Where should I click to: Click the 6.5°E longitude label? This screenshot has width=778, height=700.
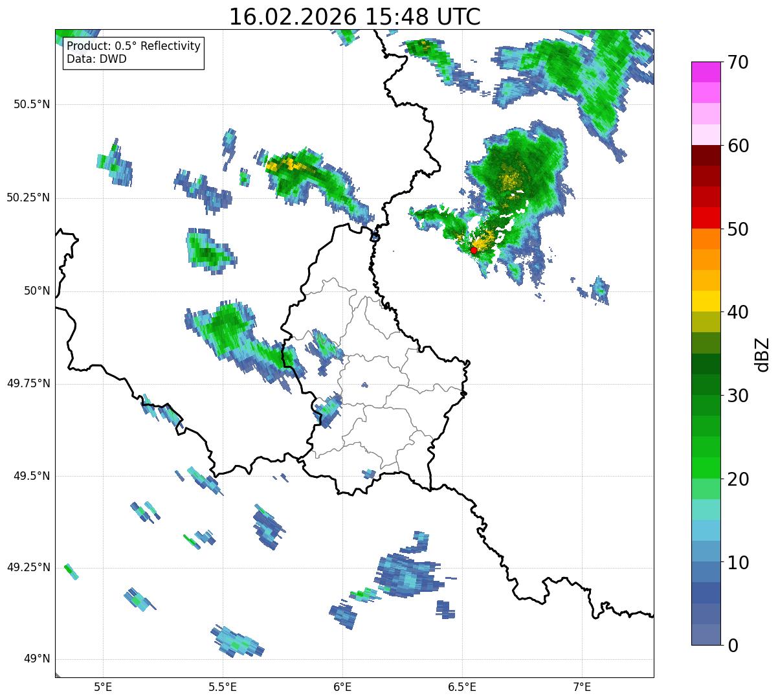pos(462,686)
